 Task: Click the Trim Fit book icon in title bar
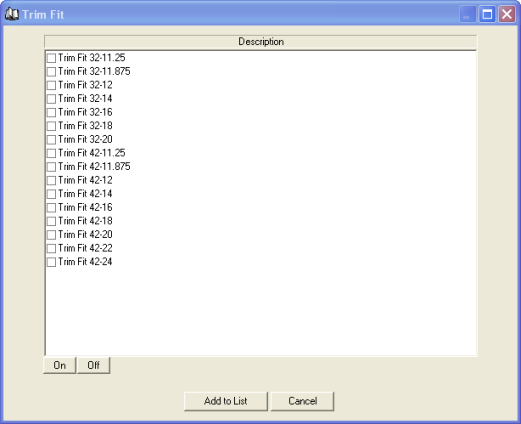point(12,14)
